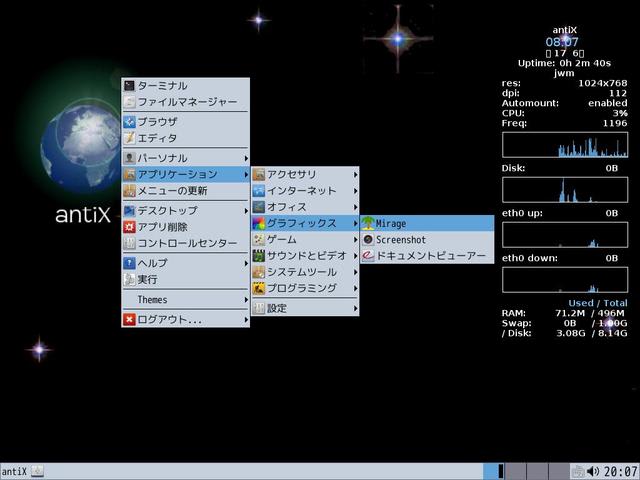Expand the デスクトップ submenu arrow

246,211
